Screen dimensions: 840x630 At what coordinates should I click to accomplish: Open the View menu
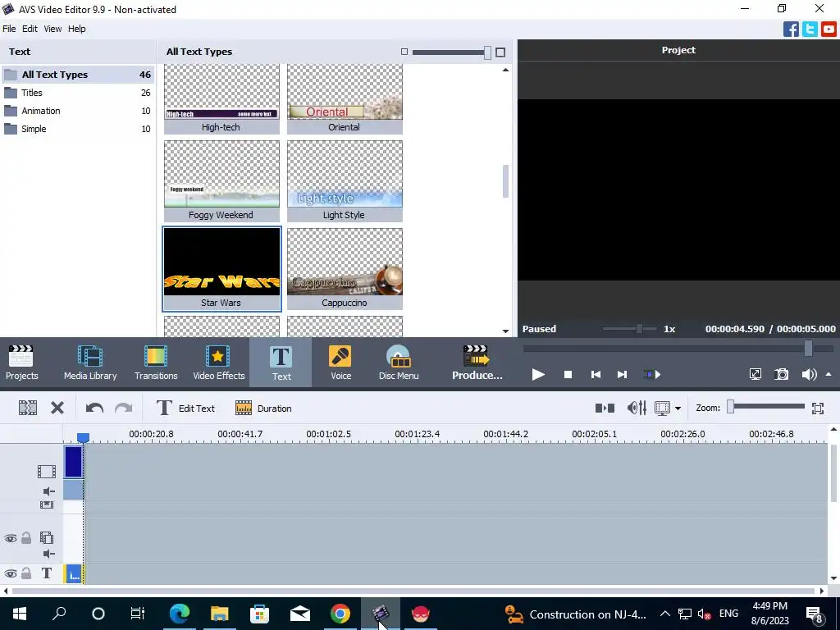[x=52, y=29]
